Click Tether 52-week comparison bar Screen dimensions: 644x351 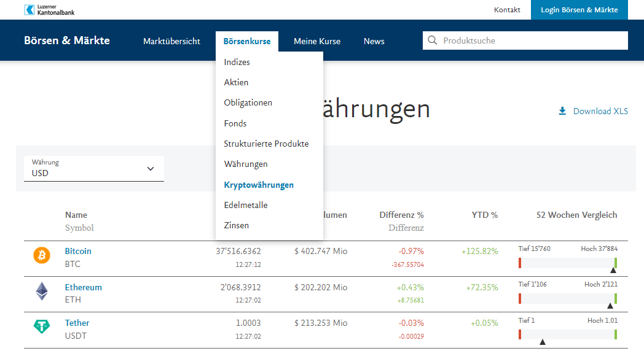(568, 334)
